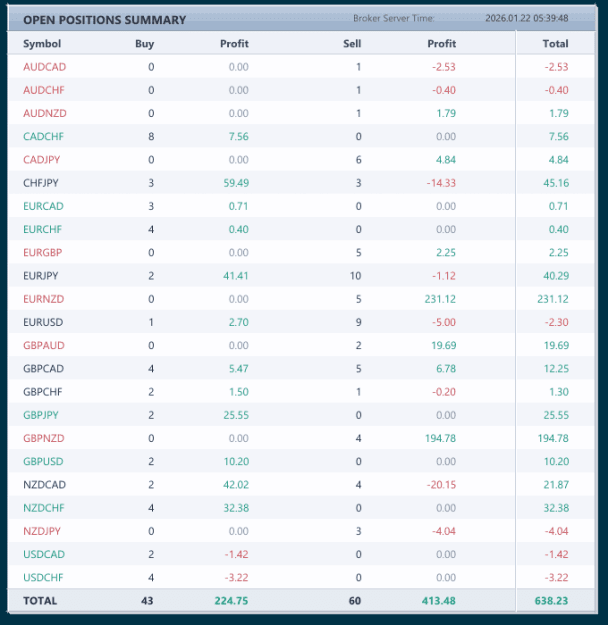Click NZDCAD total 21.87

(x=556, y=485)
